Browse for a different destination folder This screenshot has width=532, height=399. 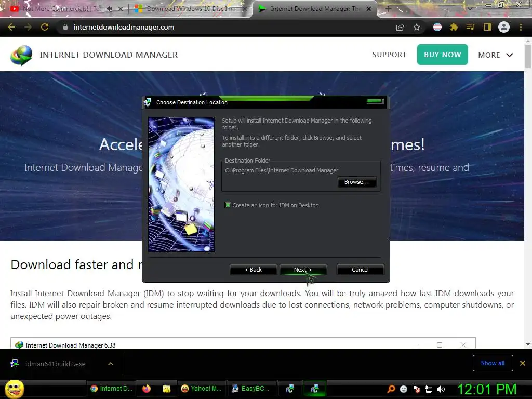pyautogui.click(x=356, y=182)
